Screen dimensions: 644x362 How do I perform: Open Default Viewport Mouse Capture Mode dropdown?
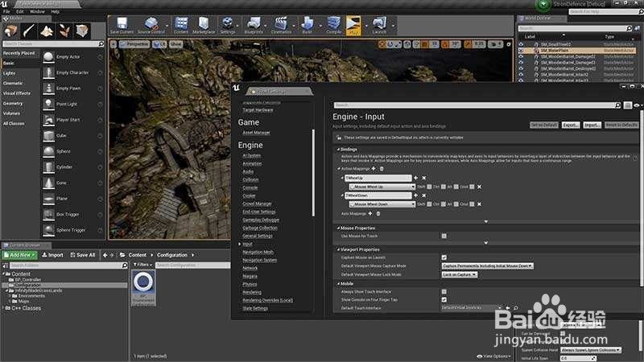tap(488, 266)
